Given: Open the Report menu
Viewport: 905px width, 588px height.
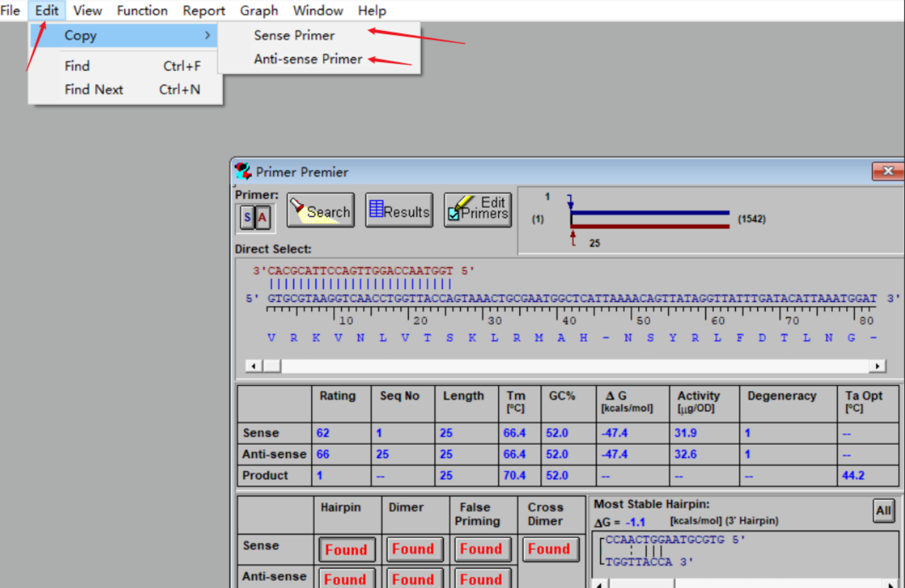Looking at the screenshot, I should (x=204, y=11).
